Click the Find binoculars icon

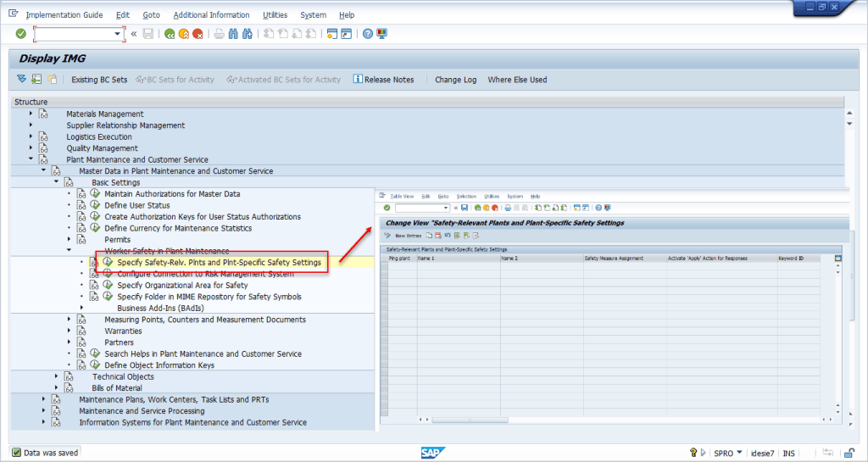point(233,34)
